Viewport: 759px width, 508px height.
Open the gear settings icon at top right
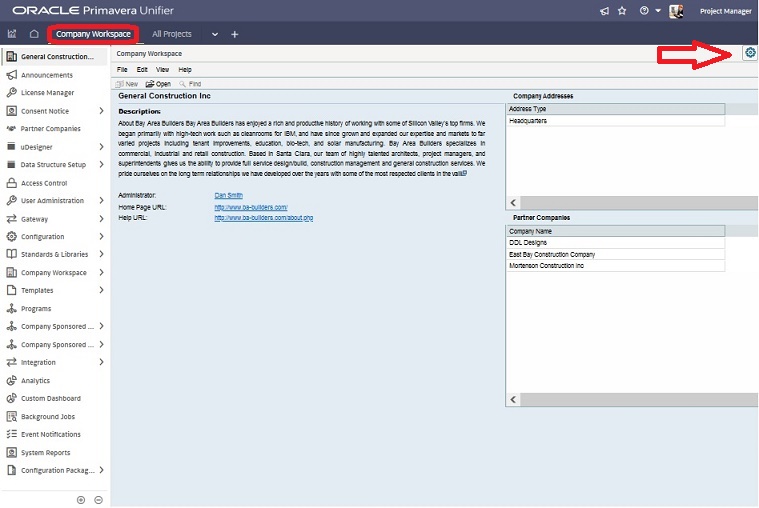(750, 53)
